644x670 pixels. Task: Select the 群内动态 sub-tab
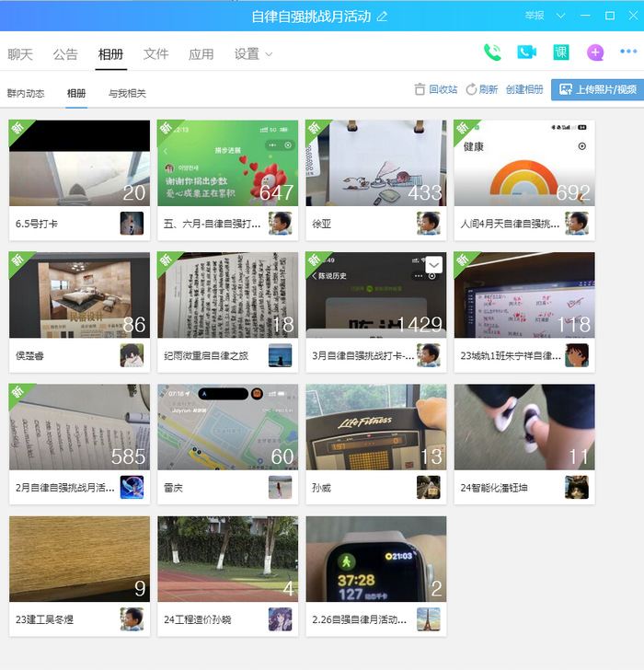[x=26, y=93]
